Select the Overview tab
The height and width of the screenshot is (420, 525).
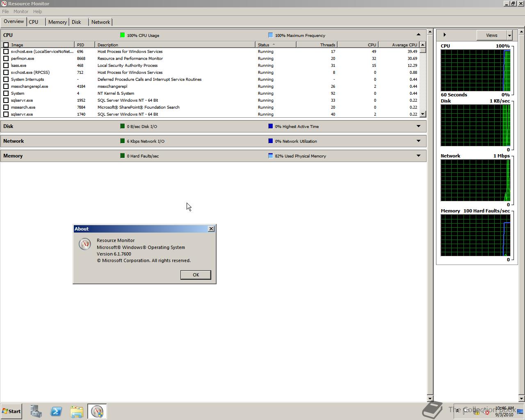point(14,21)
